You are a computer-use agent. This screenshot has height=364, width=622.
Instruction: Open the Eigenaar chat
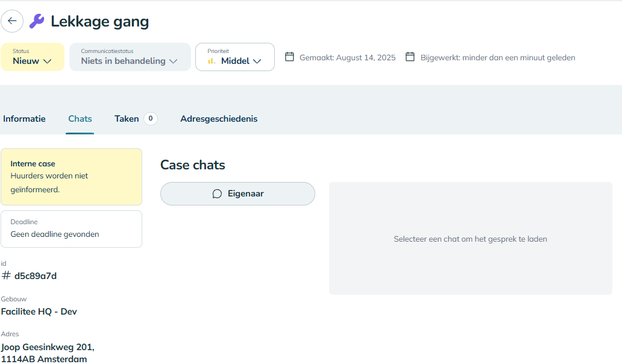coord(237,194)
